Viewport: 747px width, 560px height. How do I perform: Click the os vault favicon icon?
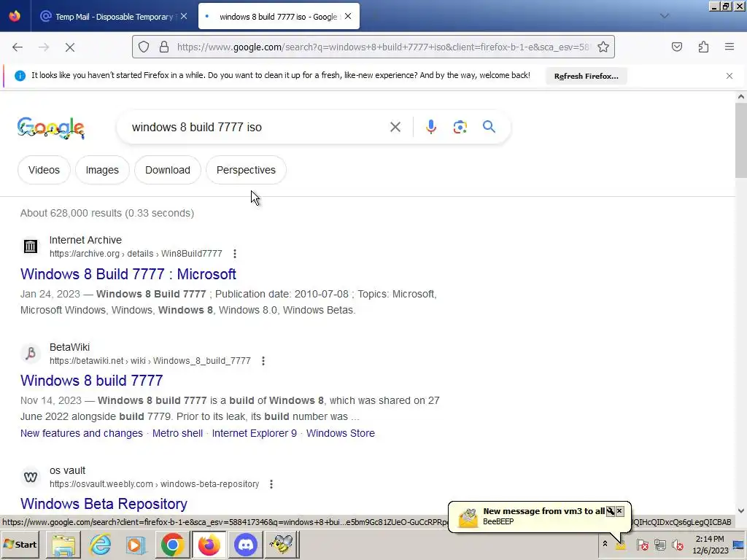click(x=31, y=477)
